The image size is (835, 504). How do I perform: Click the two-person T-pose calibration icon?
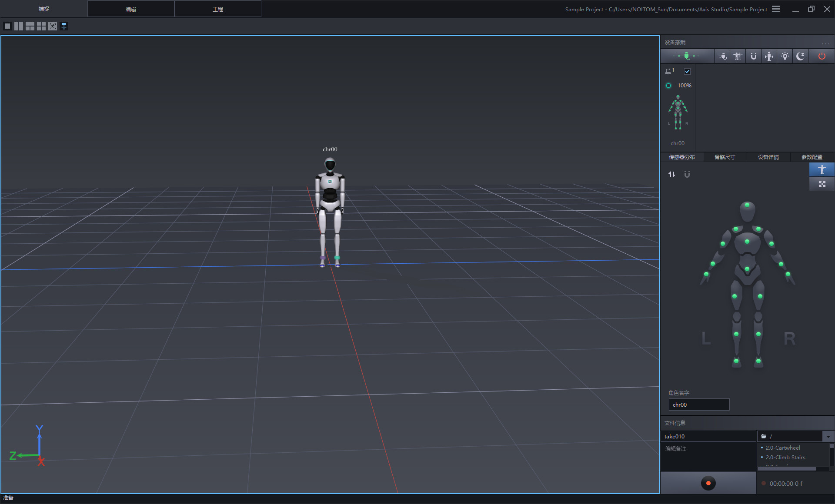(x=738, y=56)
